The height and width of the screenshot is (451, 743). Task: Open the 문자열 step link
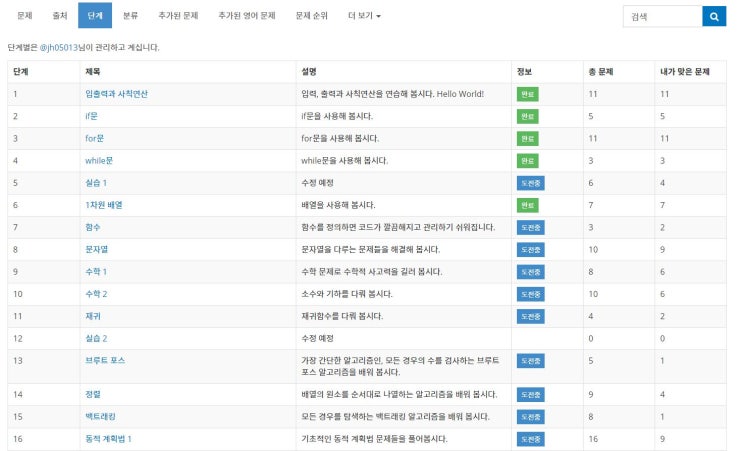[x=97, y=250]
